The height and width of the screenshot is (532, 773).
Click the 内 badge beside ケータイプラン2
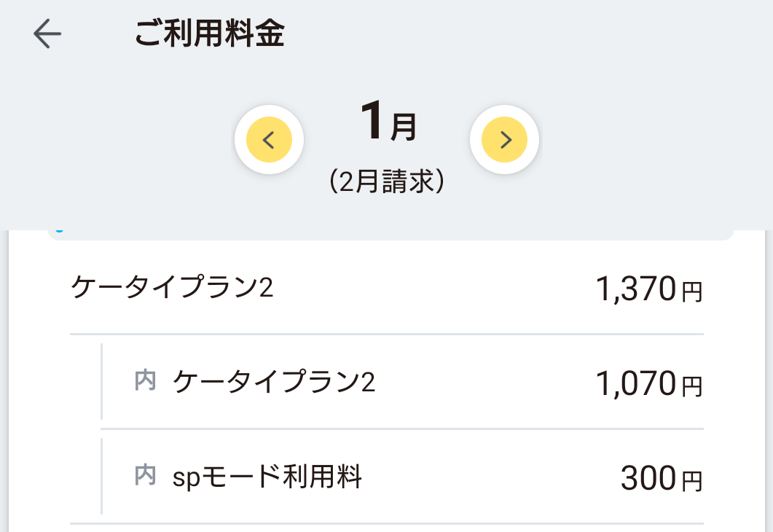(x=146, y=381)
